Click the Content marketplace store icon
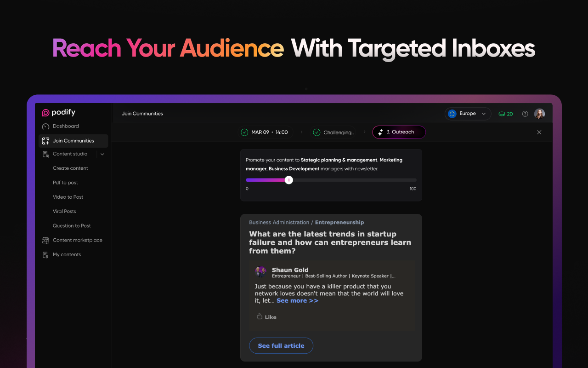Screen dimensions: 588x368 pyautogui.click(x=45, y=241)
